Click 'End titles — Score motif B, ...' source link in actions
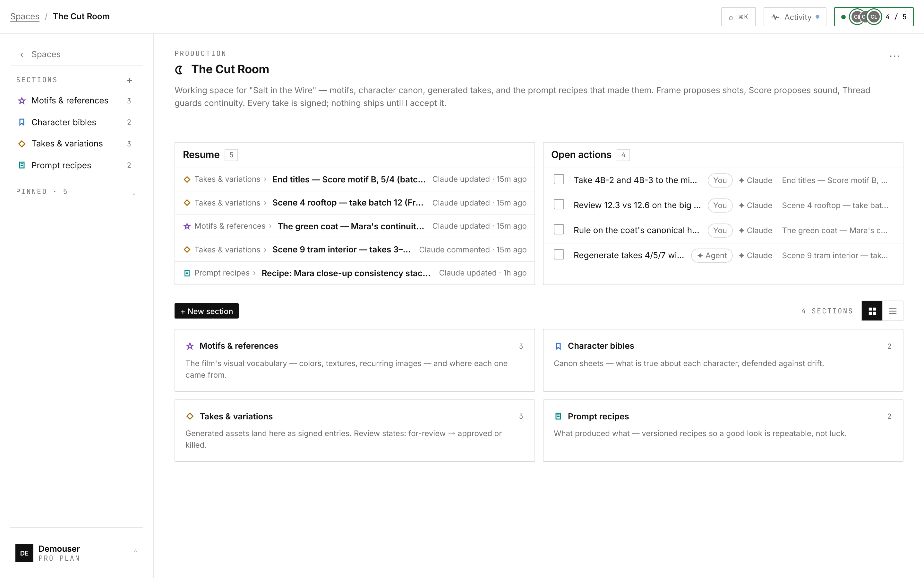Image resolution: width=924 pixels, height=578 pixels. (x=835, y=180)
